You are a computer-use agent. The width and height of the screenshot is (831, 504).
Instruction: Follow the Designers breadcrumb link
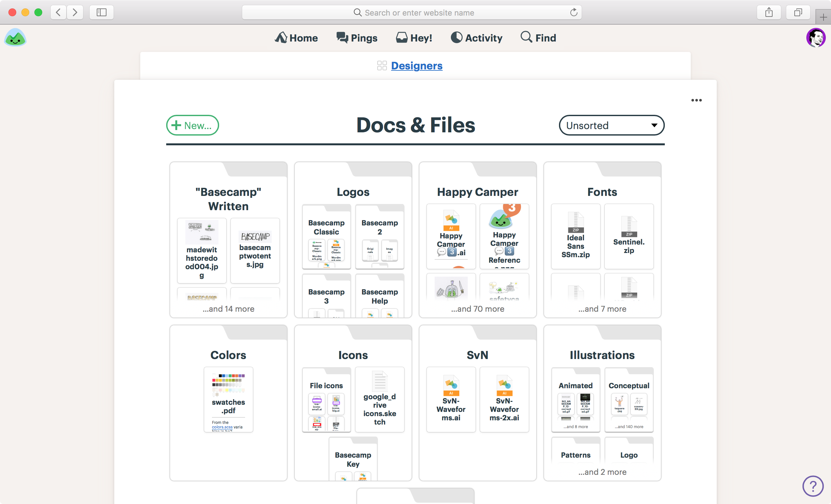tap(416, 66)
